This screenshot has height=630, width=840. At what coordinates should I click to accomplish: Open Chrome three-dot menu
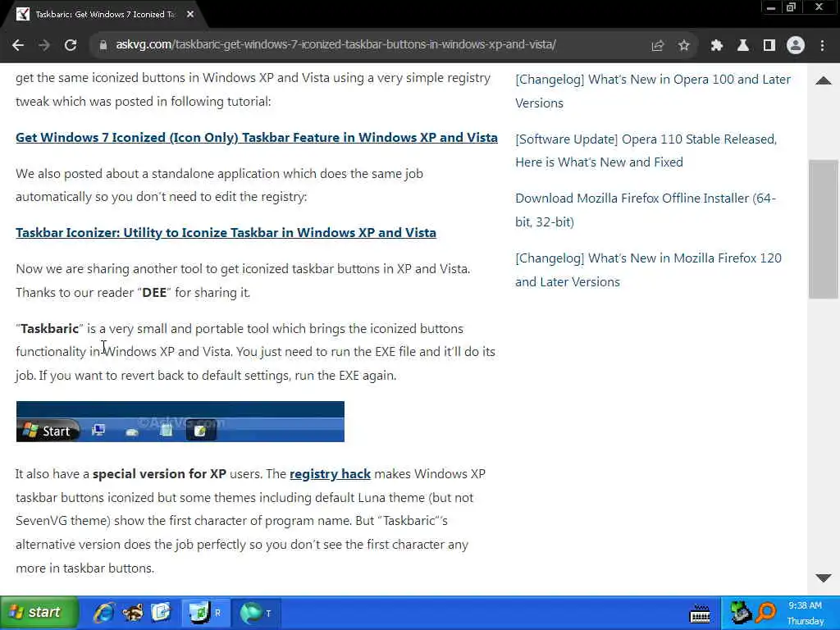822,46
